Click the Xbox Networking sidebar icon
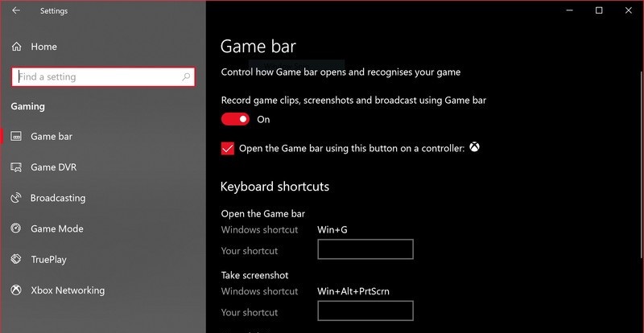Image resolution: width=644 pixels, height=333 pixels. [x=16, y=290]
